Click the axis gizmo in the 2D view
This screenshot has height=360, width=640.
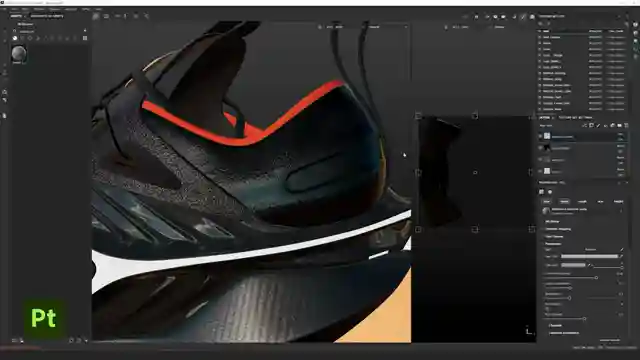tap(529, 331)
